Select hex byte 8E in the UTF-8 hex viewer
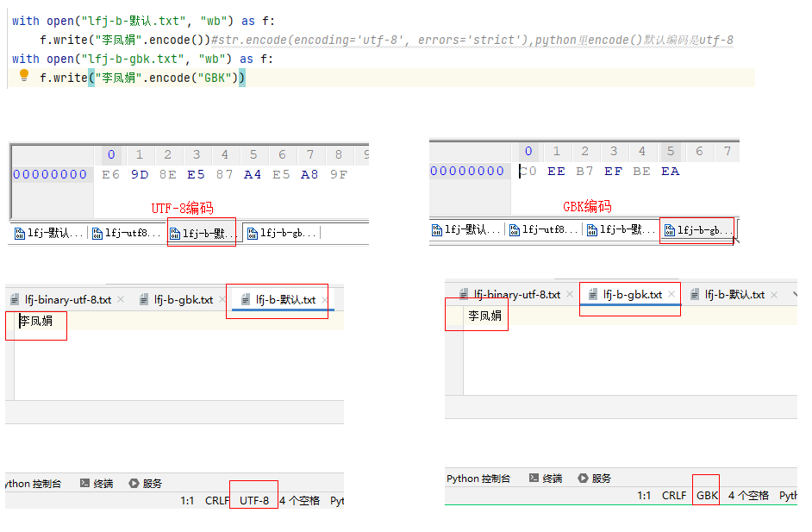812x532 pixels. (168, 174)
